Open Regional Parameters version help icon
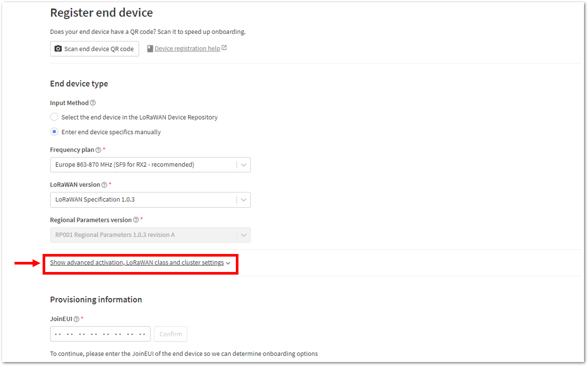 (x=136, y=220)
